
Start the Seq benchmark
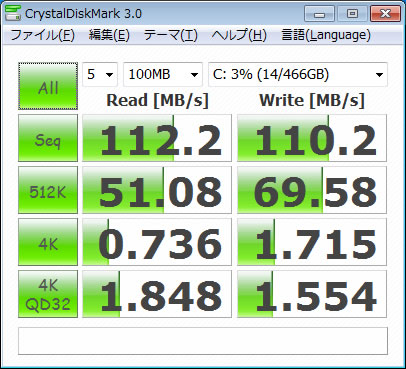[x=48, y=138]
